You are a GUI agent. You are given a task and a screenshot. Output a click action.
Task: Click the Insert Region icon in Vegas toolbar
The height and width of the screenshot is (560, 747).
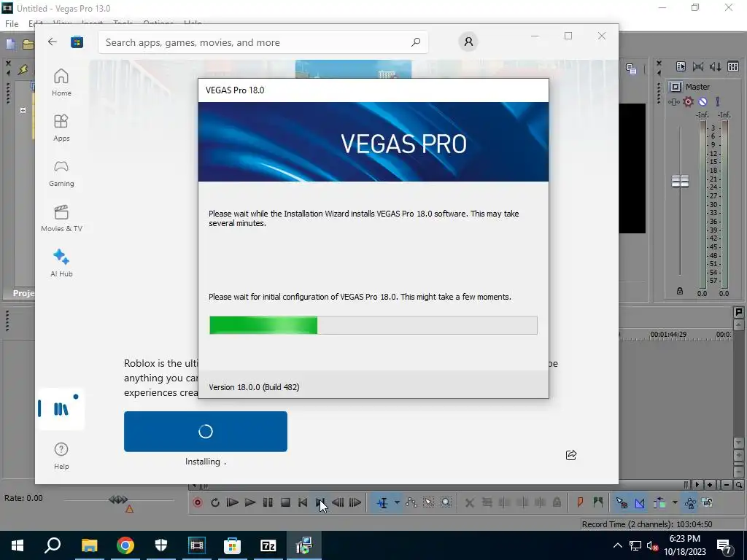598,502
